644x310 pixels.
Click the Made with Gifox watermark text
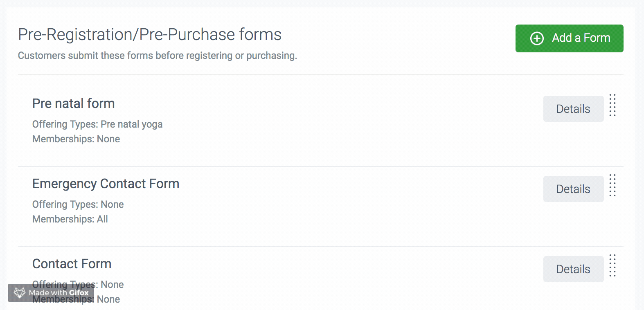pyautogui.click(x=59, y=293)
